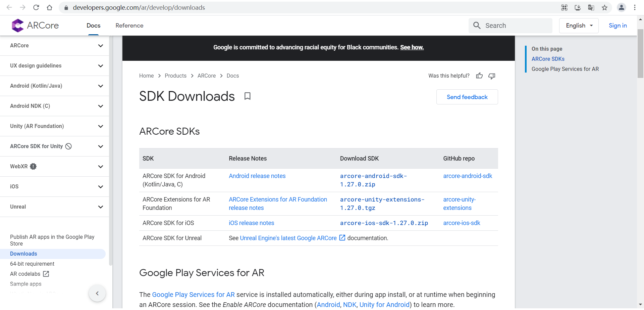Collapse the side navigation panel

97,293
